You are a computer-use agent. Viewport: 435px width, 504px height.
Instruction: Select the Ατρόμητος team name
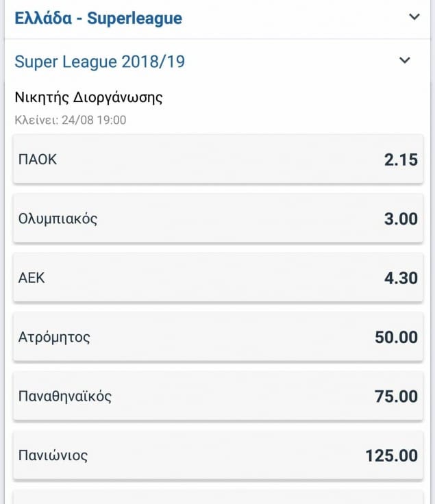[x=54, y=337]
